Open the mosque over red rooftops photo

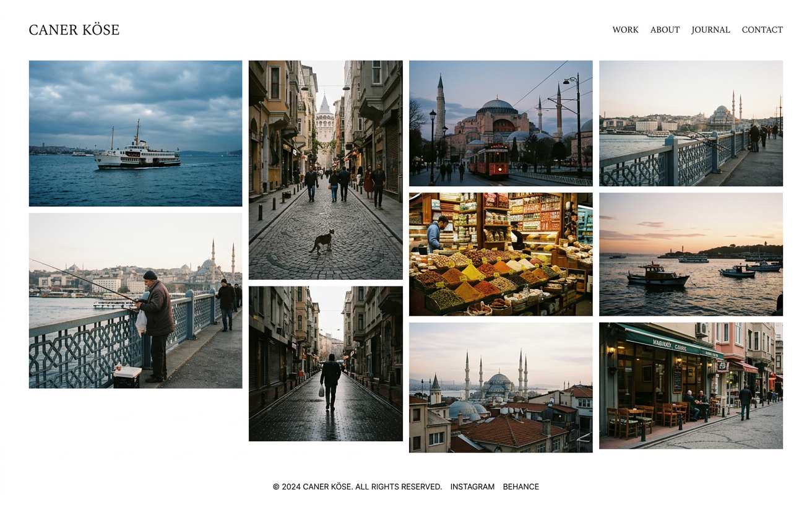pos(501,387)
